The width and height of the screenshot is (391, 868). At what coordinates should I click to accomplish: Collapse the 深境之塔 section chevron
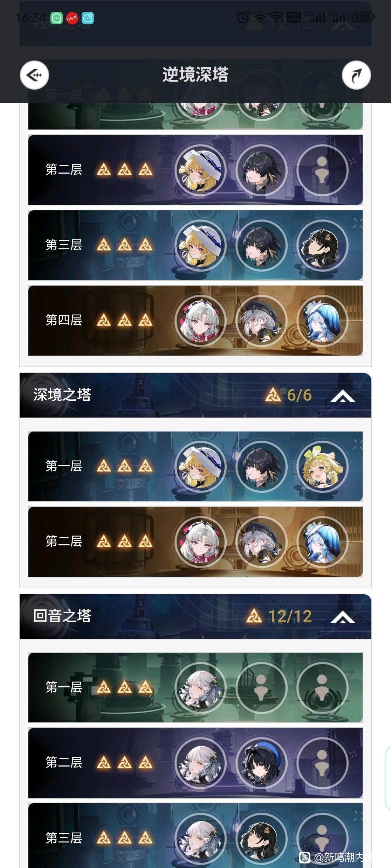point(343,396)
